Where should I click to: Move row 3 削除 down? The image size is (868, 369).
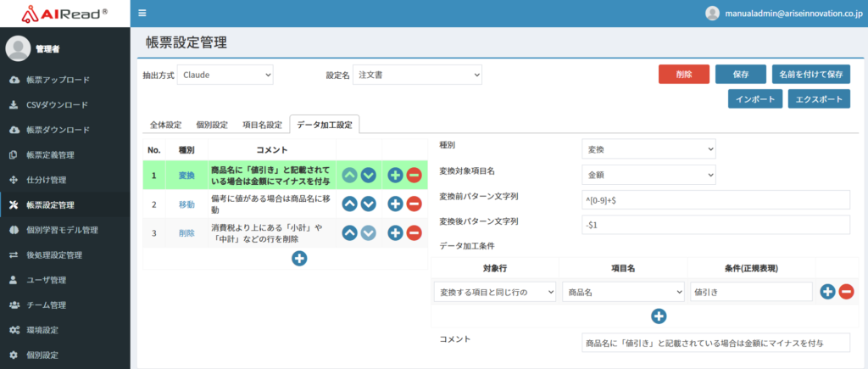pos(369,232)
